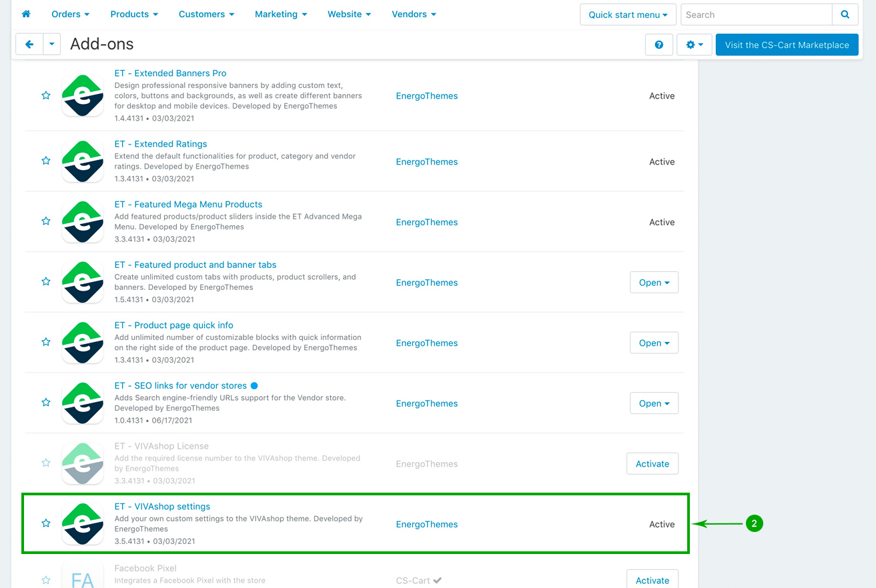Viewport: 876px width, 588px height.
Task: Open the help question mark icon
Action: pyautogui.click(x=659, y=45)
